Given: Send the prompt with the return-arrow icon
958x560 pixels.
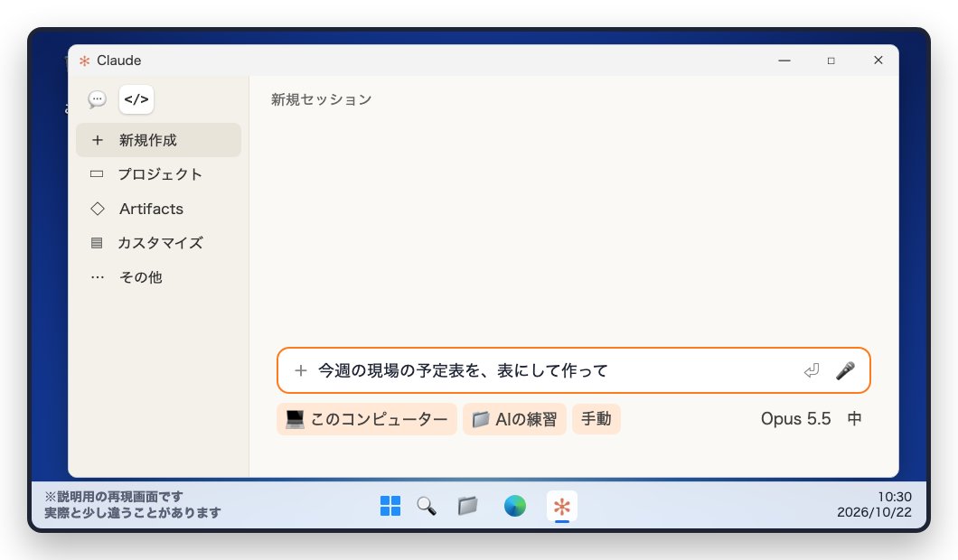Looking at the screenshot, I should 811,370.
